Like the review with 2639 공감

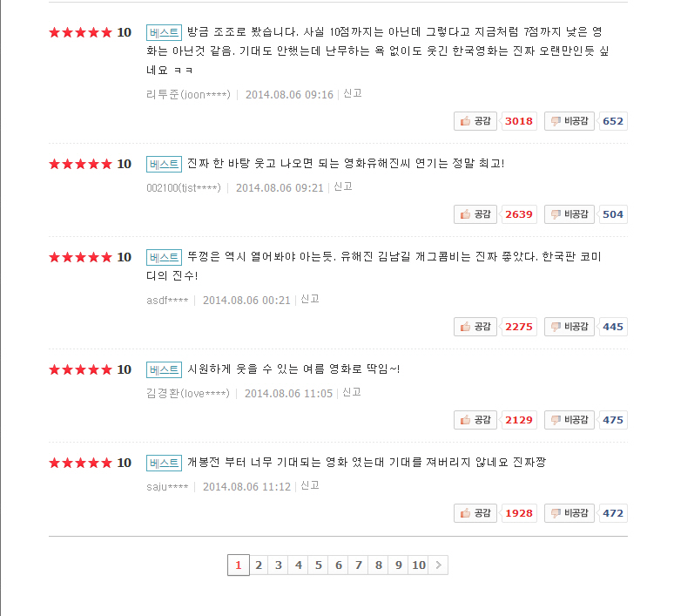click(475, 214)
